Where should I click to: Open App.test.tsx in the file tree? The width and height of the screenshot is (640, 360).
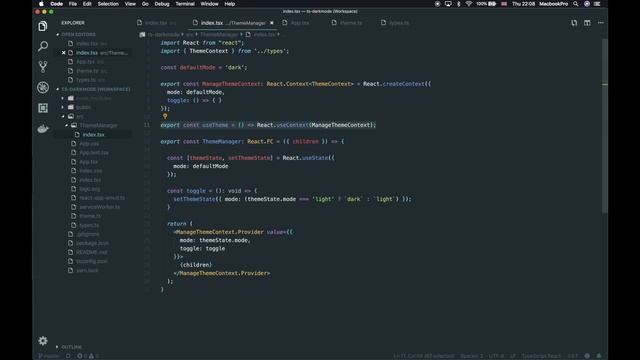[x=94, y=153]
